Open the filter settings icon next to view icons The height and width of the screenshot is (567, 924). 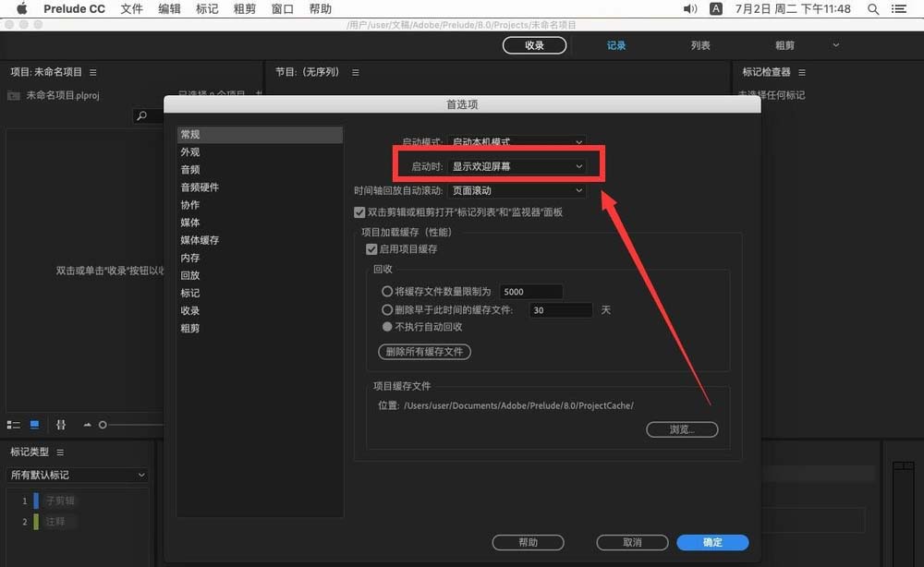click(x=62, y=424)
